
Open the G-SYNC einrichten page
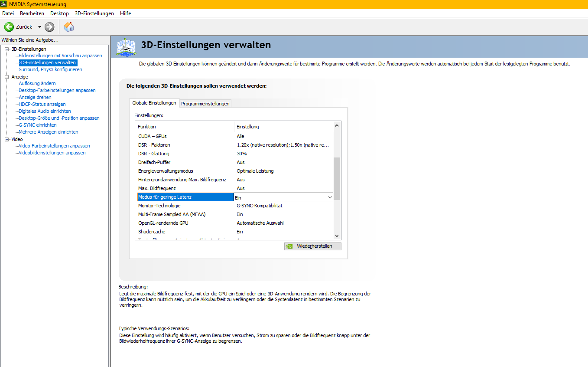coord(37,125)
